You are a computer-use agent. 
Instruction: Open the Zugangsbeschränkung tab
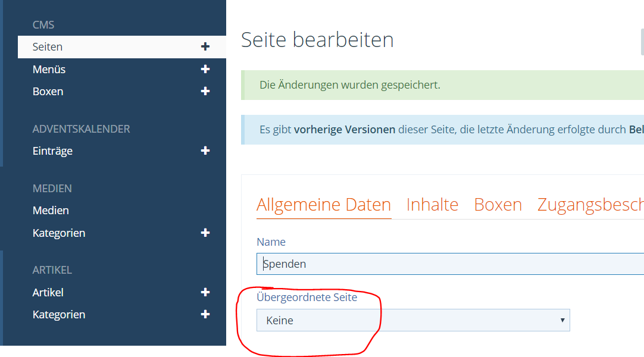point(590,205)
